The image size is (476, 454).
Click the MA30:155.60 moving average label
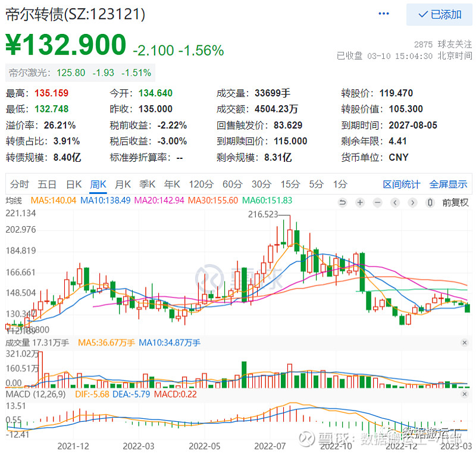[x=213, y=201]
